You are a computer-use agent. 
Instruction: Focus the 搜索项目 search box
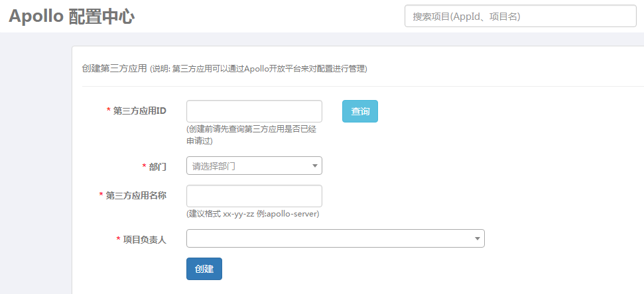click(520, 17)
